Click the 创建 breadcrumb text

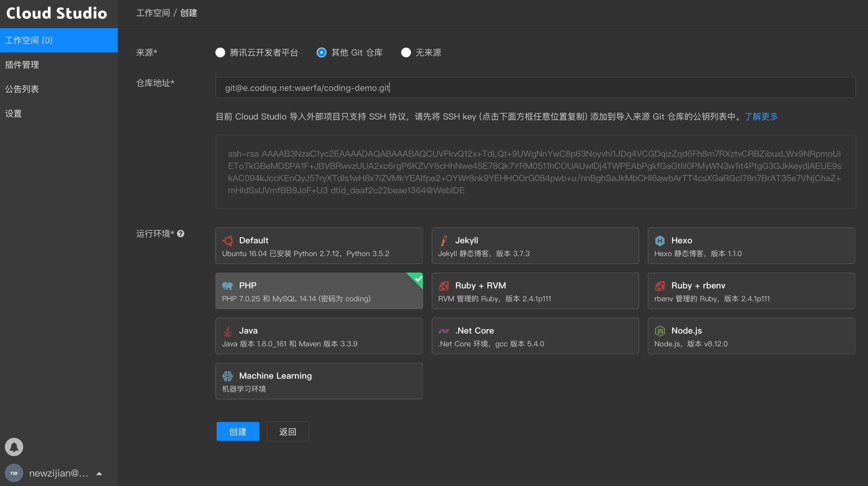[x=189, y=13]
